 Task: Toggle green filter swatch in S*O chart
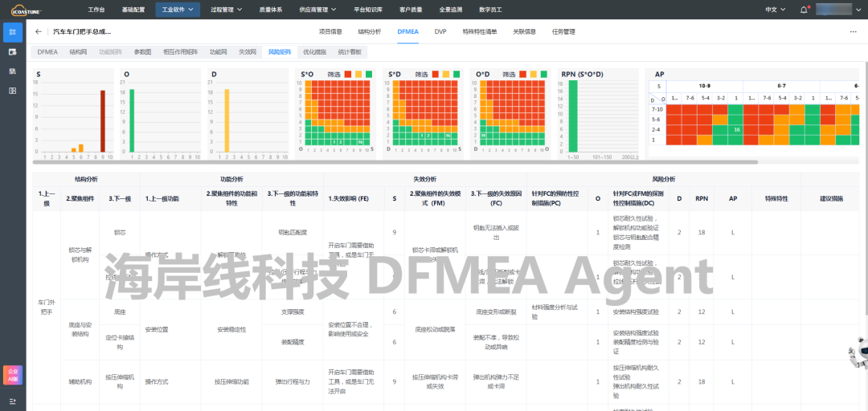click(x=369, y=74)
